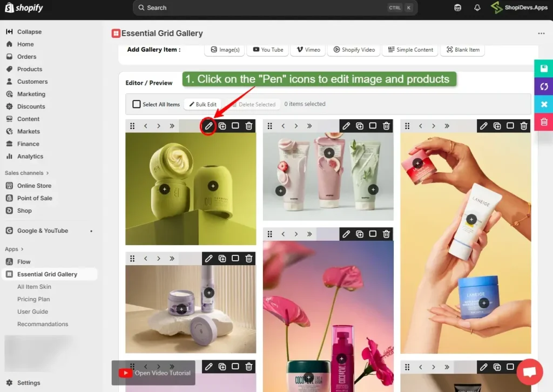Screen dimensions: 553x392
Task: Check the Select All Items checkbox
Action: click(x=136, y=104)
